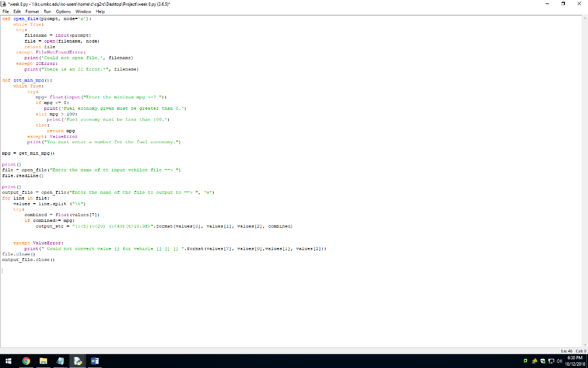This screenshot has width=588, height=368.
Task: Click the yellow warning tray icon
Action: (535, 361)
